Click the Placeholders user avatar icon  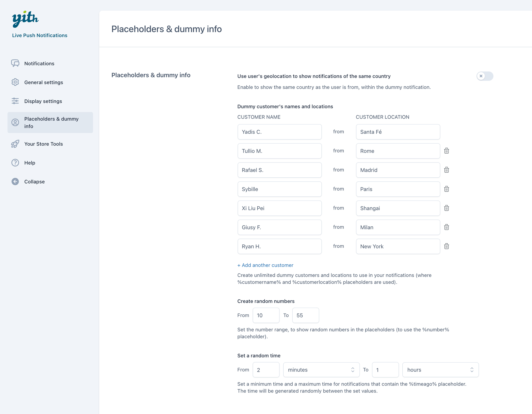(15, 123)
